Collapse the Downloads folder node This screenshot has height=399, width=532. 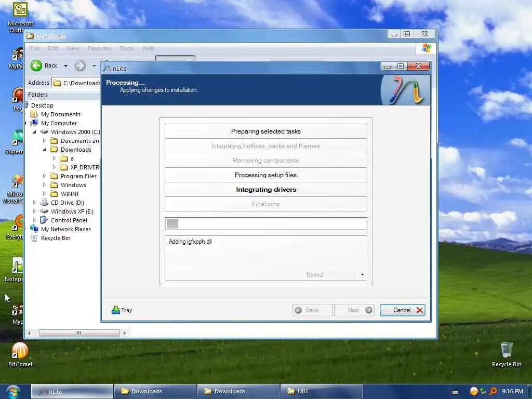pyautogui.click(x=44, y=150)
